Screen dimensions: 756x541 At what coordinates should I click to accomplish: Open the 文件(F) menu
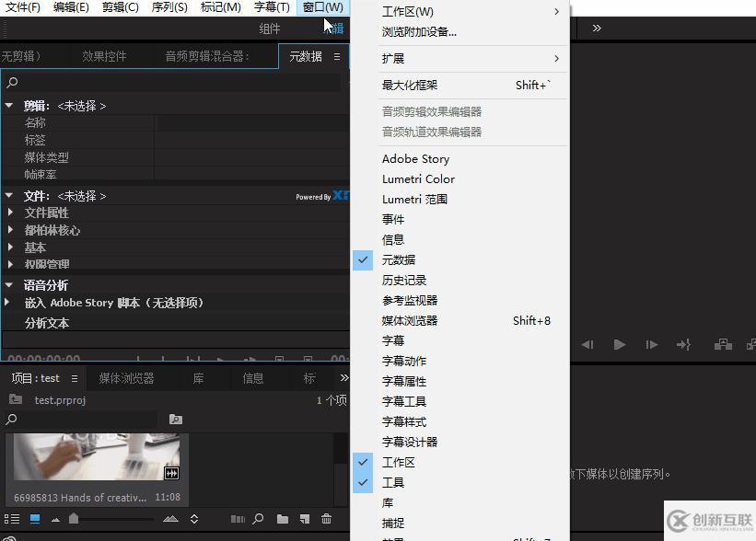click(23, 7)
